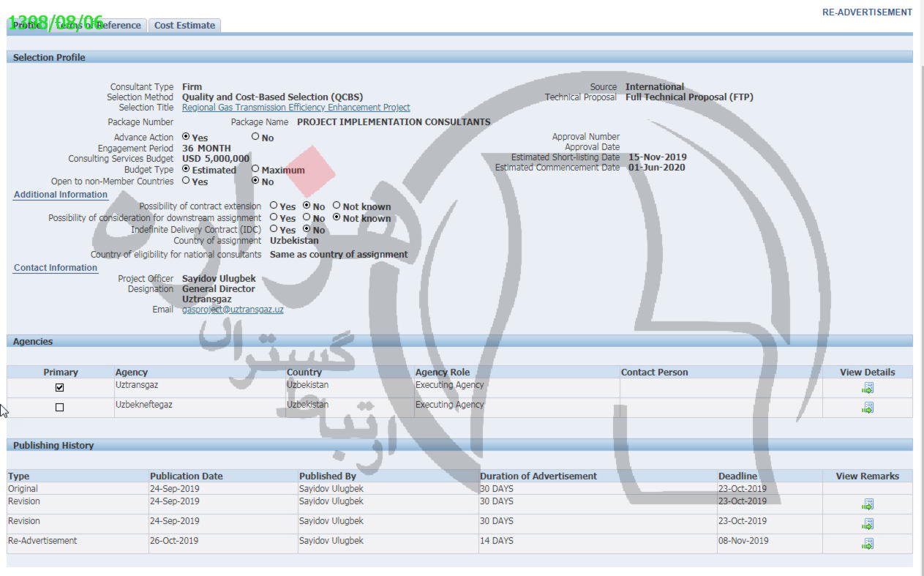This screenshot has height=576, width=924.
Task: View remarks for first Revision entry
Action: point(868,504)
